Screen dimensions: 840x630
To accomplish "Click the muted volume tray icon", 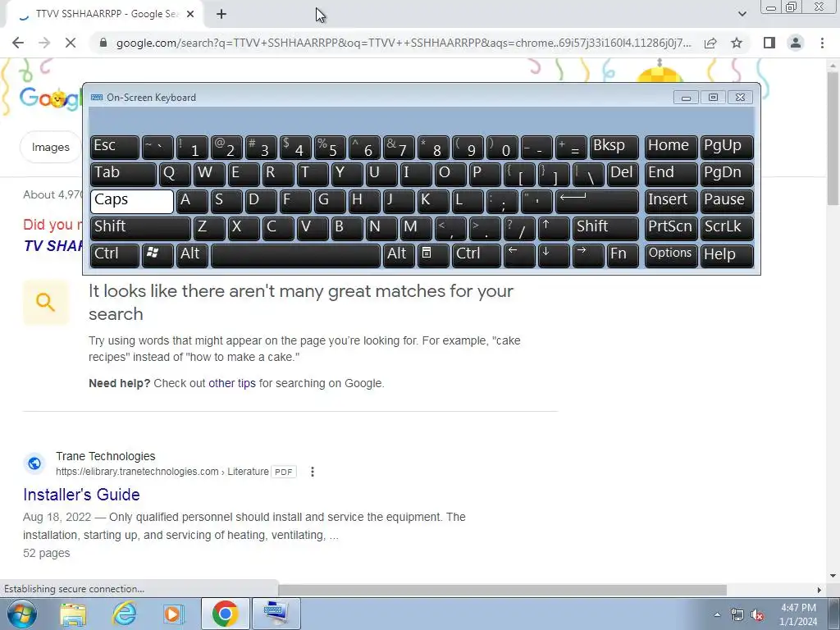I will (x=757, y=615).
